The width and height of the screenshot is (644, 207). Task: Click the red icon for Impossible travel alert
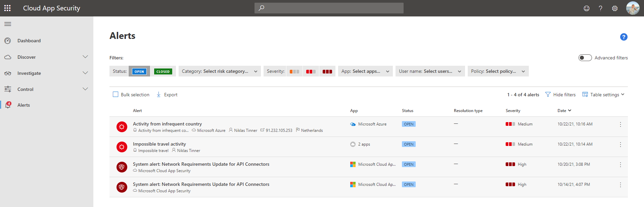[x=122, y=147]
